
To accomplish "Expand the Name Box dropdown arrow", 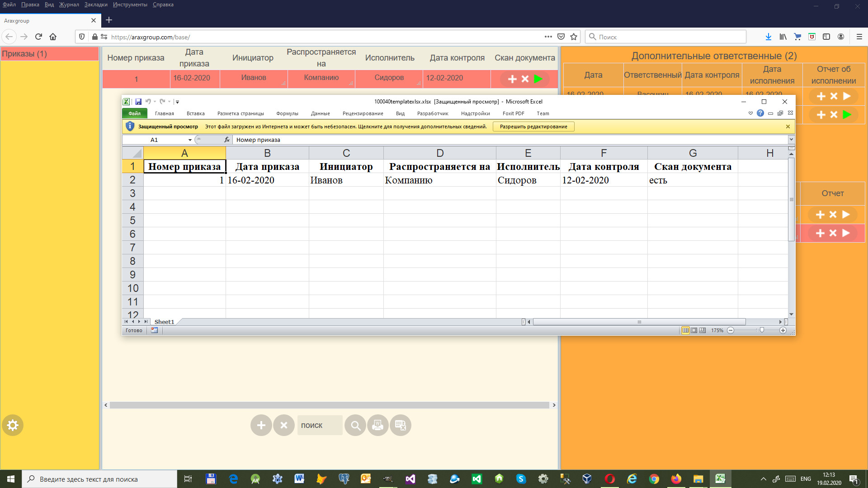I will [190, 140].
